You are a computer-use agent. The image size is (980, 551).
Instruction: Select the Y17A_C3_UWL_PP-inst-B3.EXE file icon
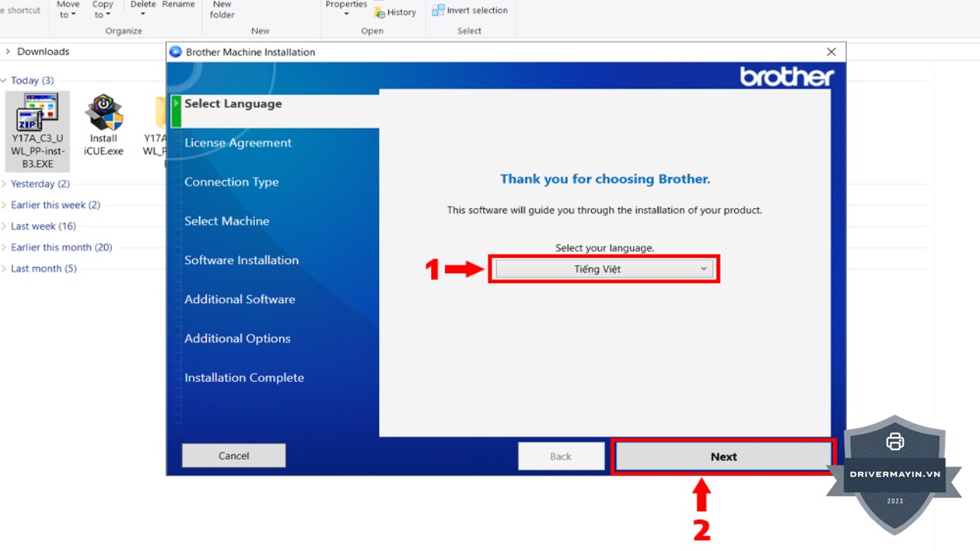(x=37, y=113)
